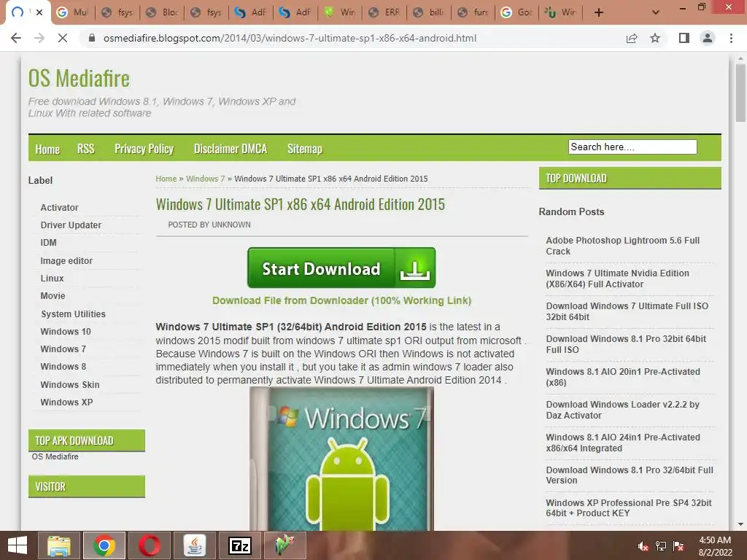Open Chrome's three-dot menu

tap(731, 38)
